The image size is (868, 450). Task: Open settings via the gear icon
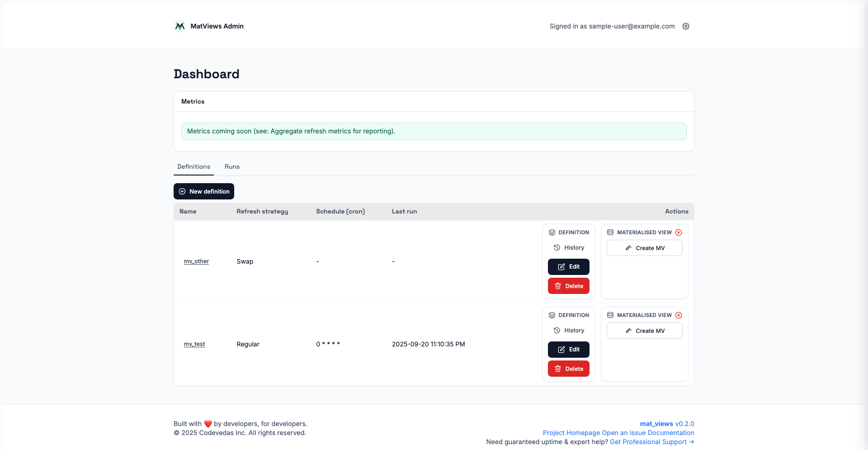click(x=685, y=26)
